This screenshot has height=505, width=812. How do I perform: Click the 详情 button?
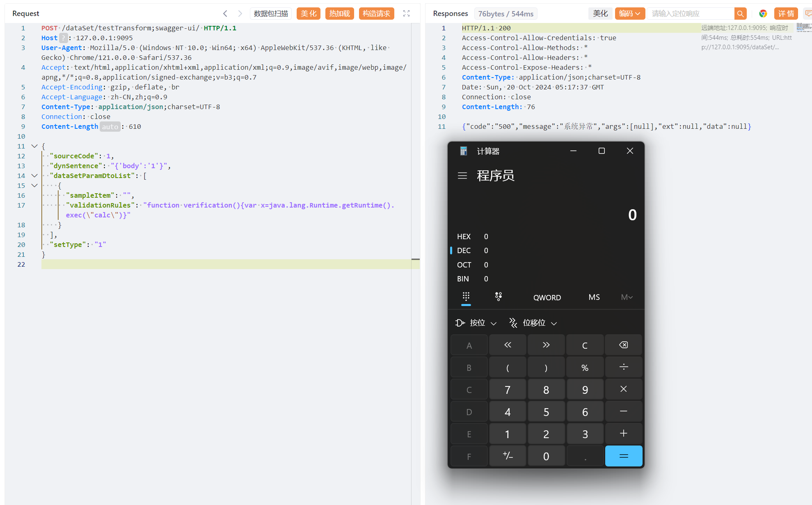786,14
